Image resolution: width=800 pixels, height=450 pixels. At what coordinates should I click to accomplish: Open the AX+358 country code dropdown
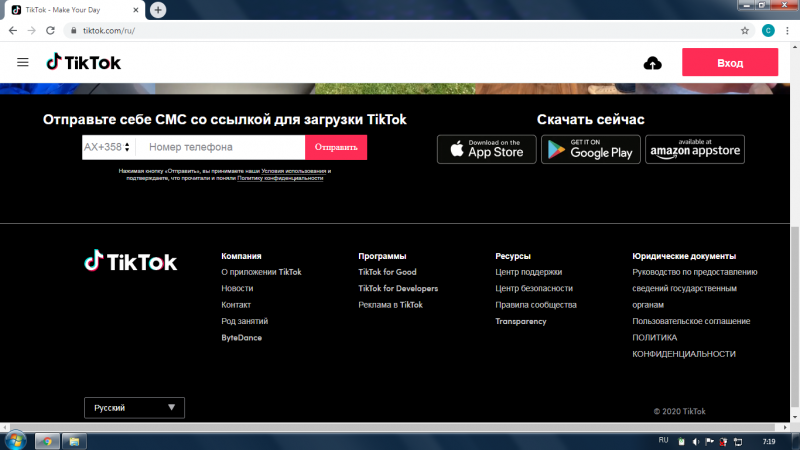pos(107,147)
